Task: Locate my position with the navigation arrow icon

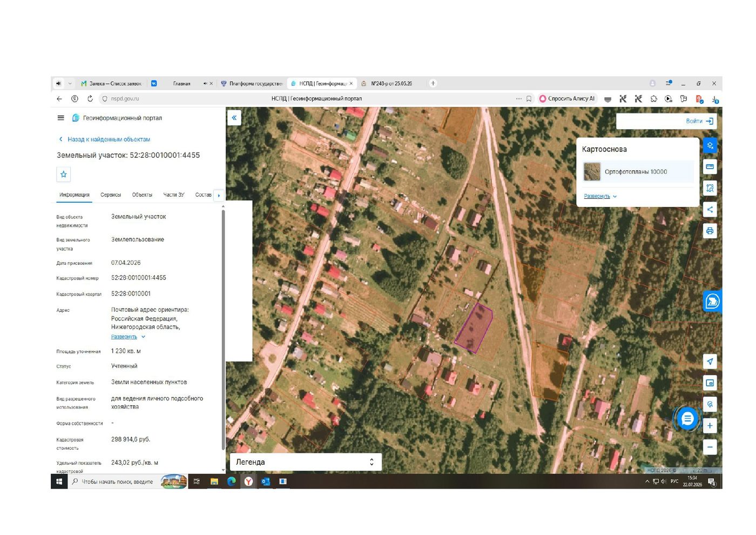Action: click(x=710, y=362)
